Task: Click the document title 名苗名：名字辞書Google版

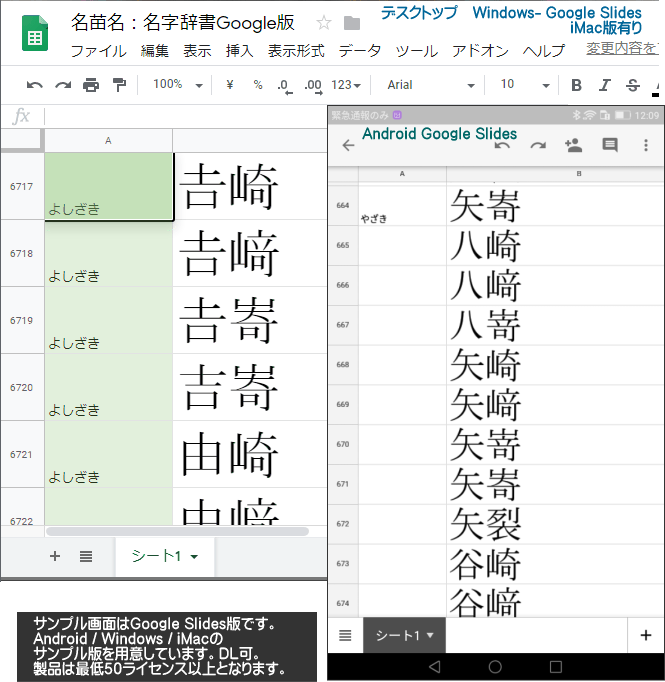Action: (183, 23)
